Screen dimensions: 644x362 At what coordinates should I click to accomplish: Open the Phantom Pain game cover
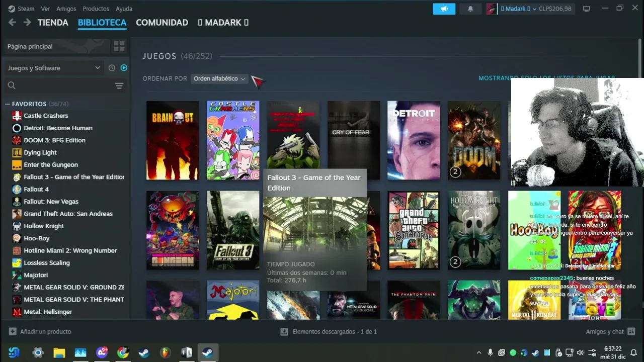pyautogui.click(x=414, y=300)
